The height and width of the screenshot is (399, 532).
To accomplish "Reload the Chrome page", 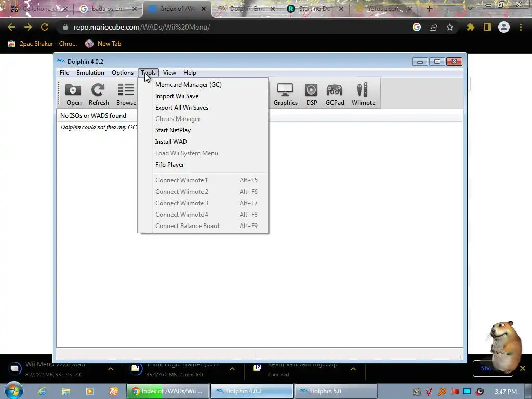I will coord(45,27).
